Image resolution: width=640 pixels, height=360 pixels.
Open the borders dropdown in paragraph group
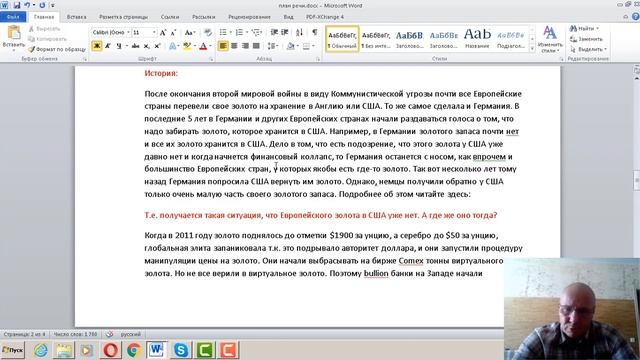coord(313,46)
